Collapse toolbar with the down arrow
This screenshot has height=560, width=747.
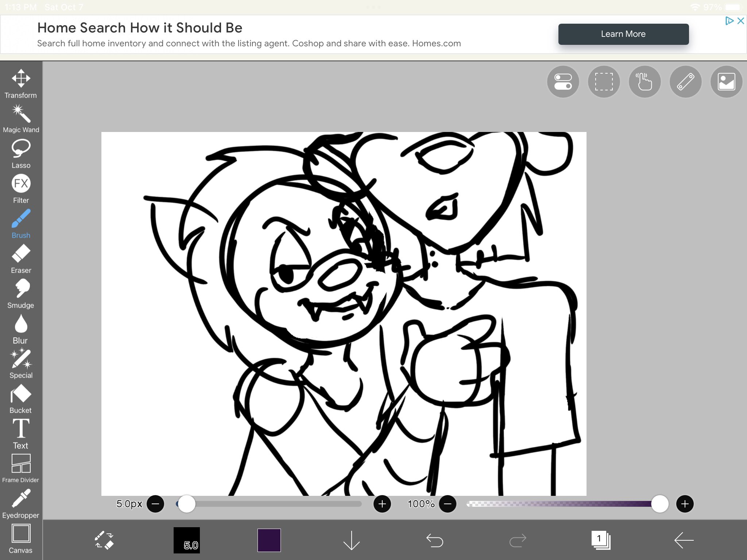[x=351, y=540]
